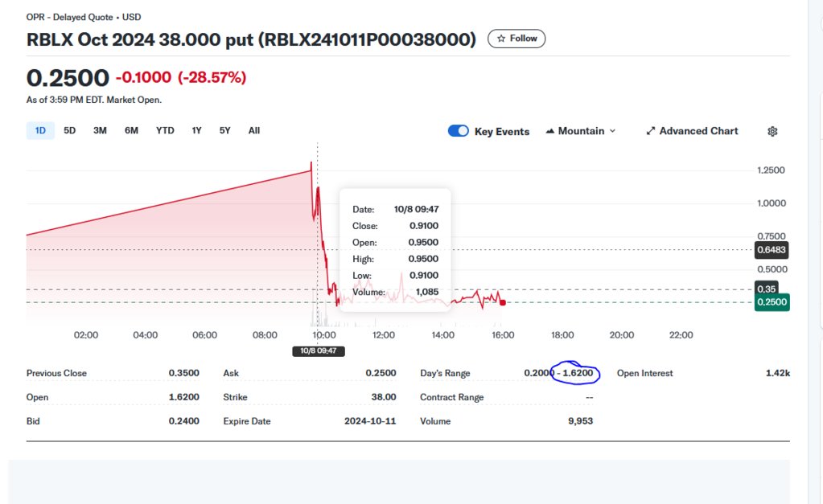Click the OPR - Delayed Quote text
This screenshot has height=504, width=823.
tap(69, 17)
